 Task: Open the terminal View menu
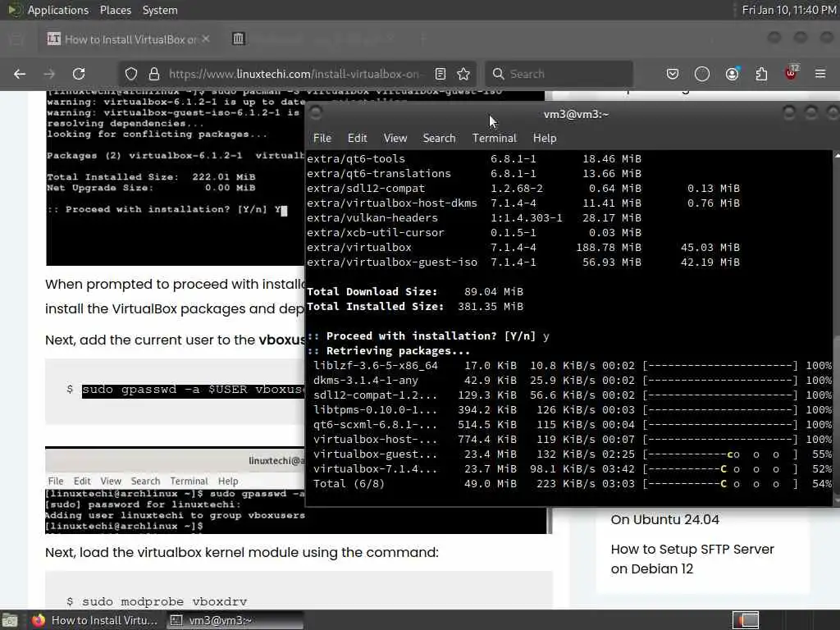point(395,138)
